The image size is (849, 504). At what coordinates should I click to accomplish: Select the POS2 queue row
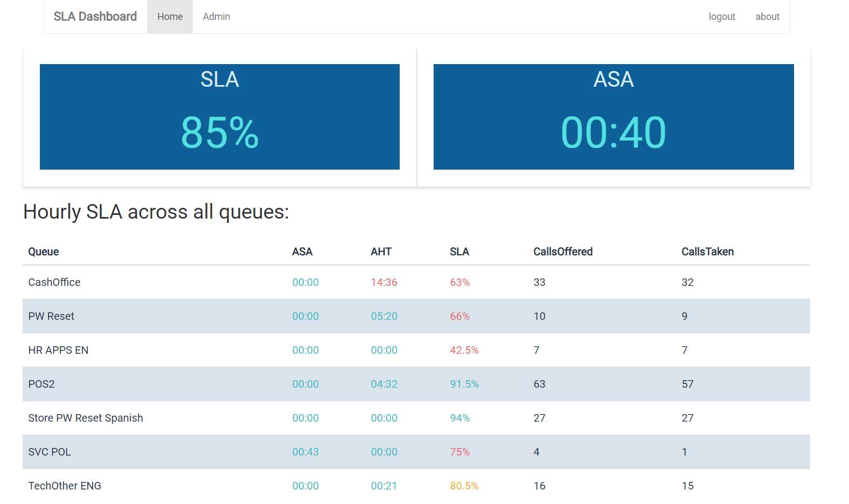point(416,384)
